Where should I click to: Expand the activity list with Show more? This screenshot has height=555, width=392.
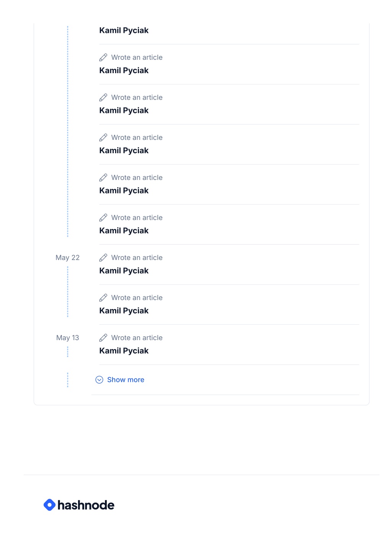coord(126,380)
